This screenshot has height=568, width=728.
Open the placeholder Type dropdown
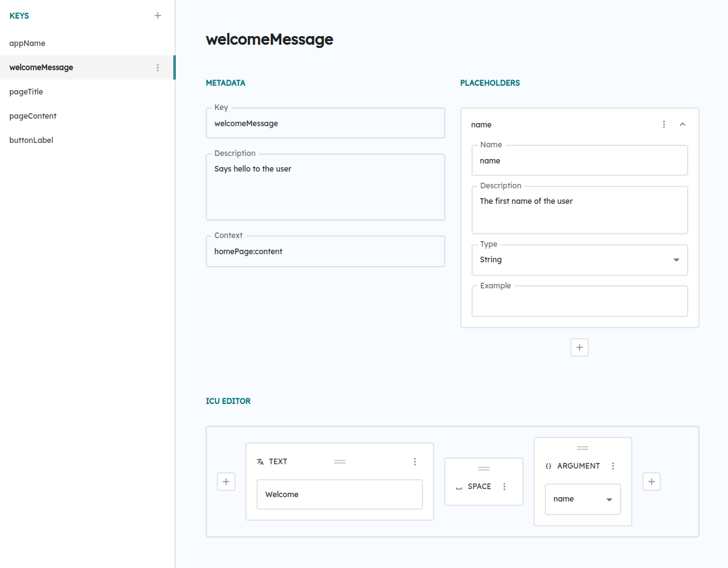pyautogui.click(x=579, y=260)
